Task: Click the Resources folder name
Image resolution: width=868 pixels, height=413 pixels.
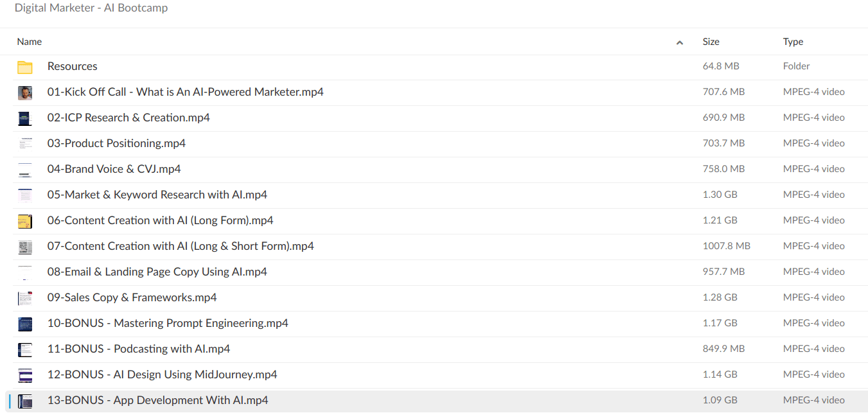Action: click(x=72, y=66)
